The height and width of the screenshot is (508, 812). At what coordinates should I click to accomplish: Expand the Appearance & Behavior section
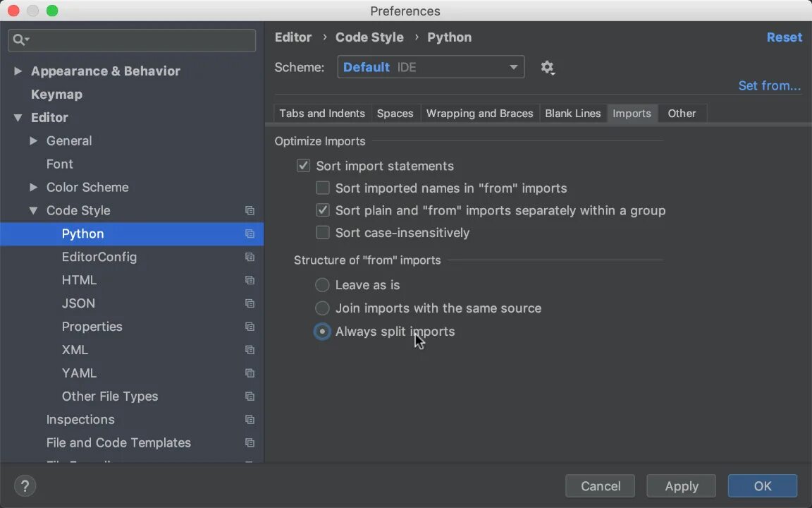18,71
